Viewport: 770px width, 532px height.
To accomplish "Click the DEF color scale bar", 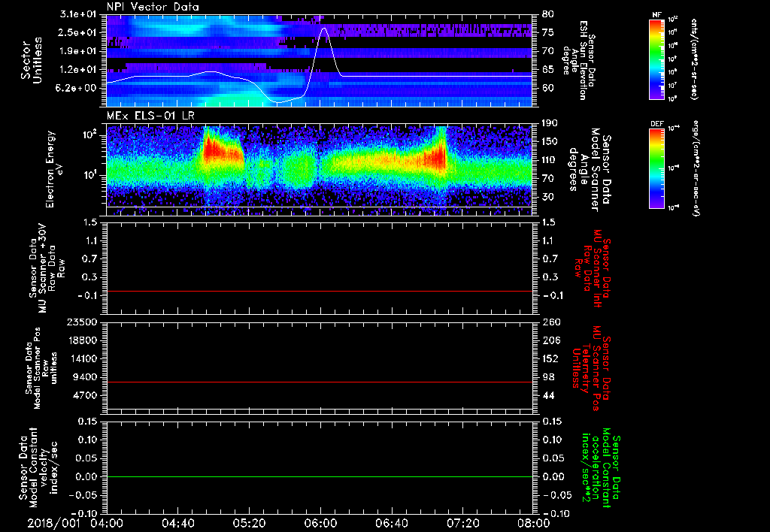I will [657, 168].
